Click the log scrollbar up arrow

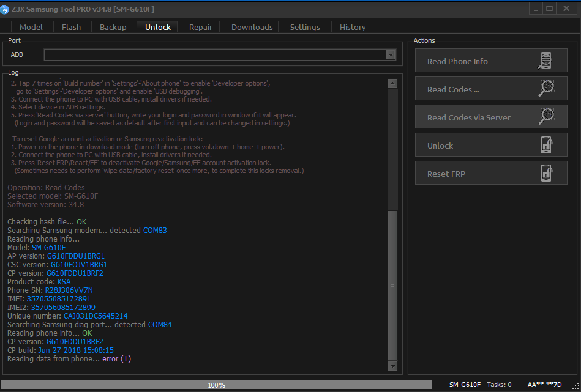pos(392,84)
